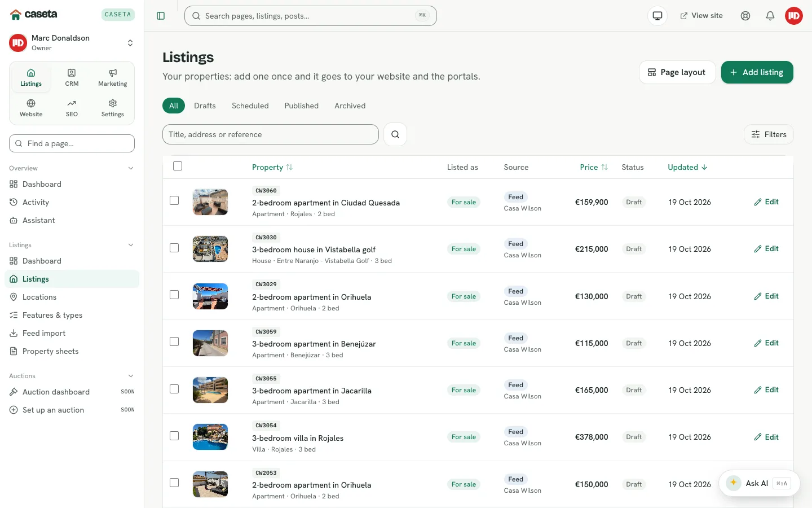Screen dimensions: 812x508
Task: Open the Marc Donaldson account switcher
Action: point(72,43)
